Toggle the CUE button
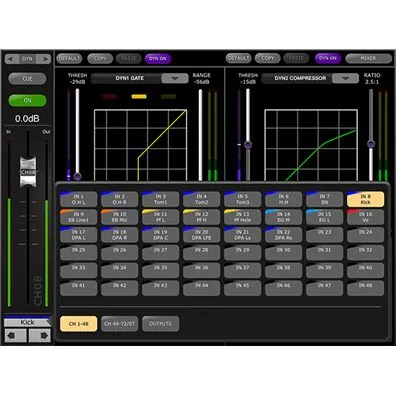396x396 pixels. (27, 79)
